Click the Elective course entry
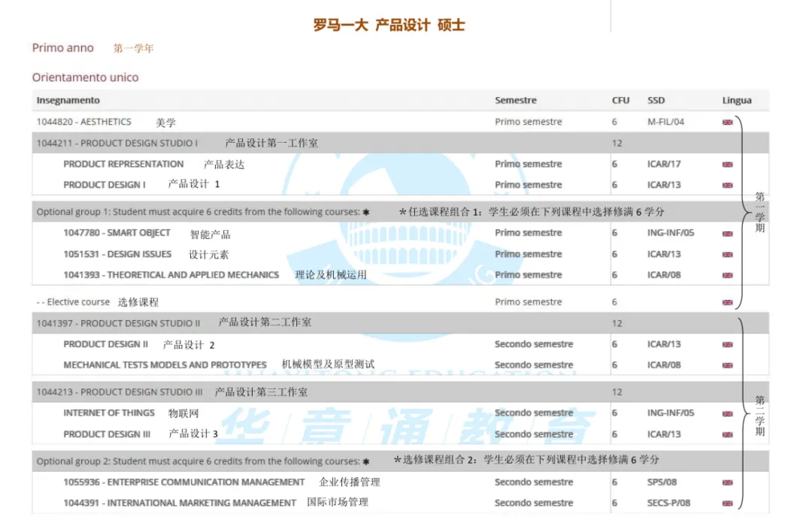The image size is (812, 523). point(73,301)
